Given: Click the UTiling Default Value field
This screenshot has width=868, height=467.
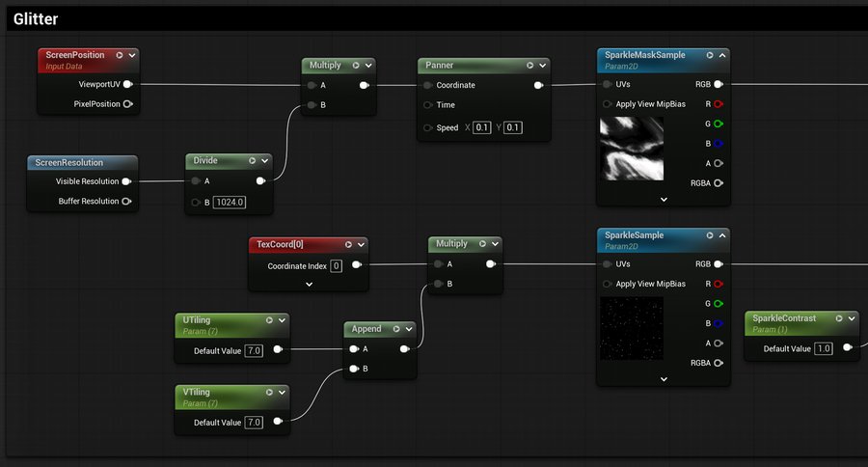Looking at the screenshot, I should (254, 350).
